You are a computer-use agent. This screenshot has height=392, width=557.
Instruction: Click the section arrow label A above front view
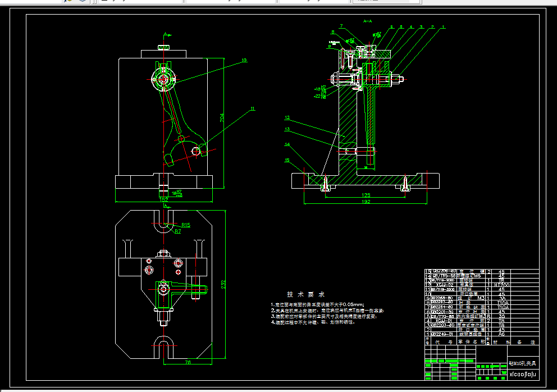(x=165, y=34)
